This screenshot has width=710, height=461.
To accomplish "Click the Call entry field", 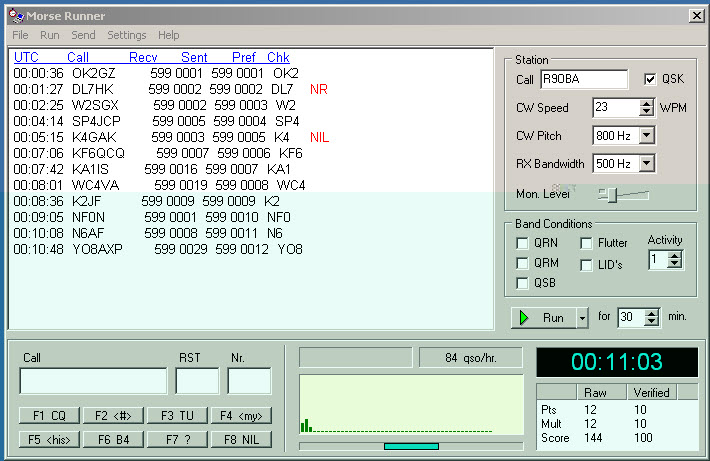I will (x=93, y=381).
